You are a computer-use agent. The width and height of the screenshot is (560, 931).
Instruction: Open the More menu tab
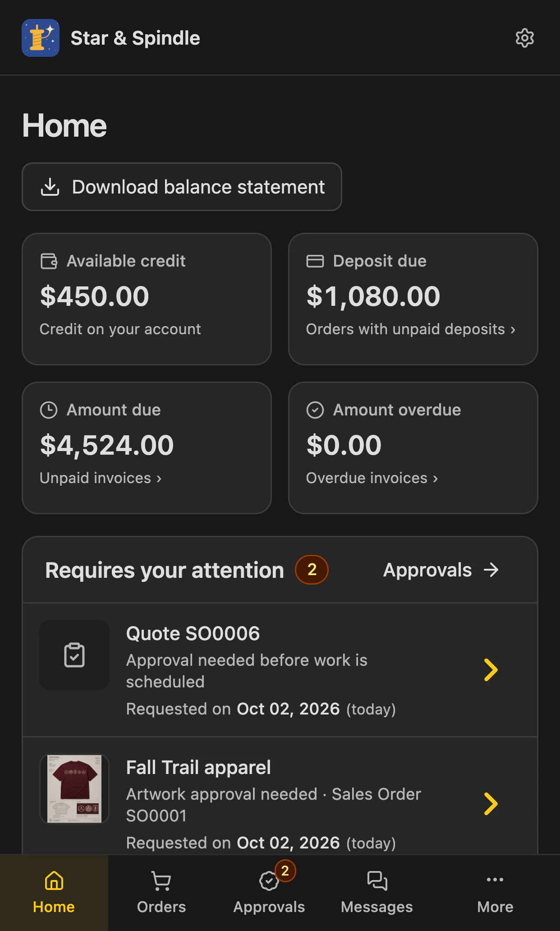click(x=495, y=893)
